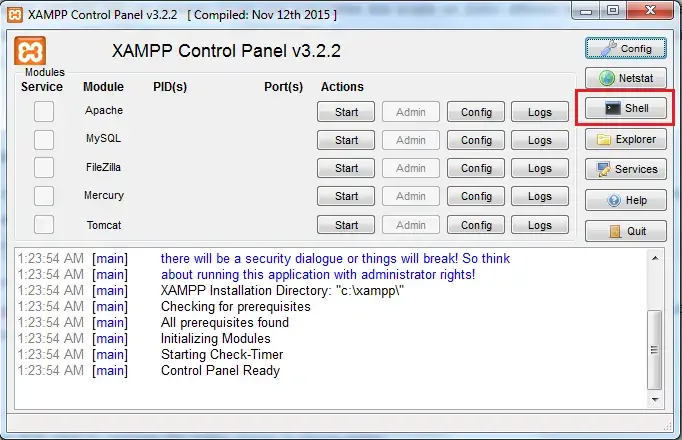This screenshot has width=682, height=440.
Task: View Logs for the MySQL module
Action: (x=540, y=140)
